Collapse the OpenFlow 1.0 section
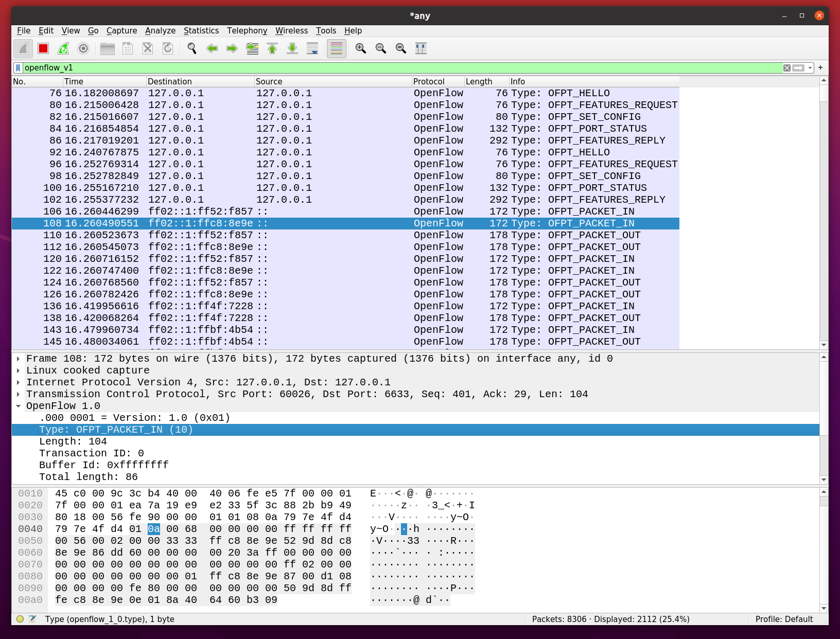The image size is (840, 639). (x=19, y=406)
